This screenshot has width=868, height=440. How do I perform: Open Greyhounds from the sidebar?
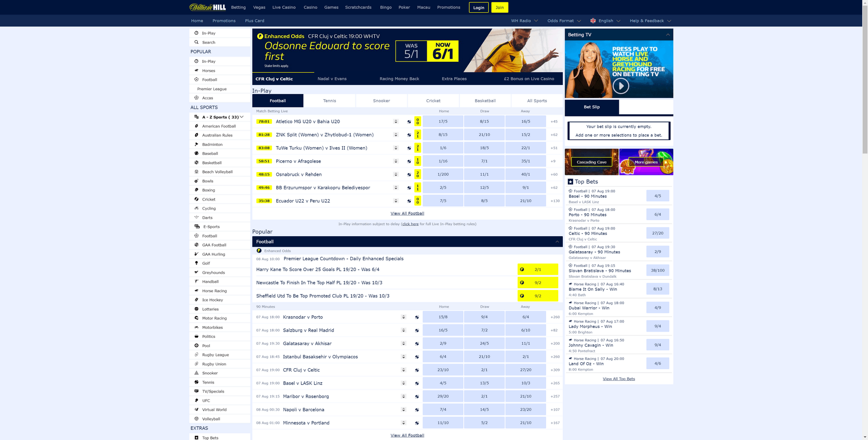[219, 272]
